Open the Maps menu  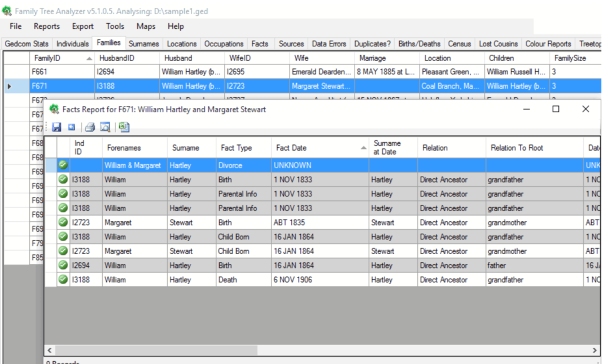(x=146, y=26)
